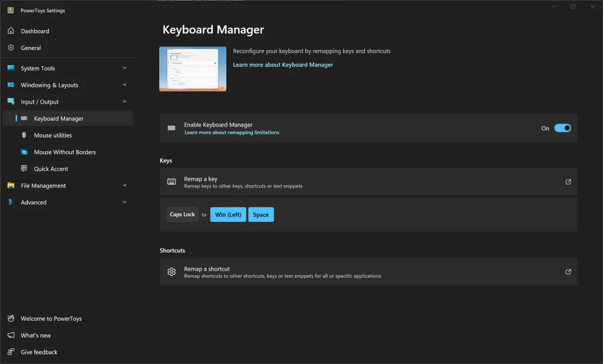The image size is (603, 364).
Task: Click the Input / Output category icon
Action: tap(11, 101)
